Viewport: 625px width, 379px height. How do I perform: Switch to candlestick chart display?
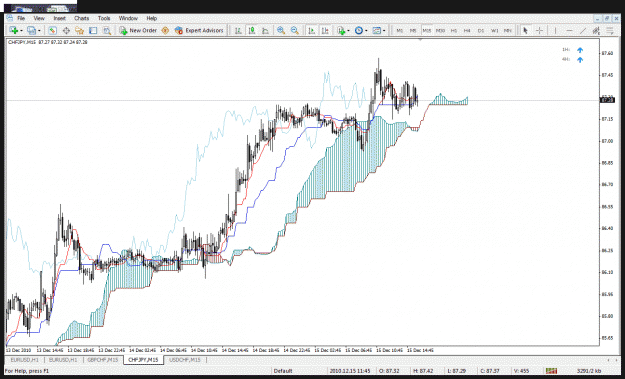[252, 30]
